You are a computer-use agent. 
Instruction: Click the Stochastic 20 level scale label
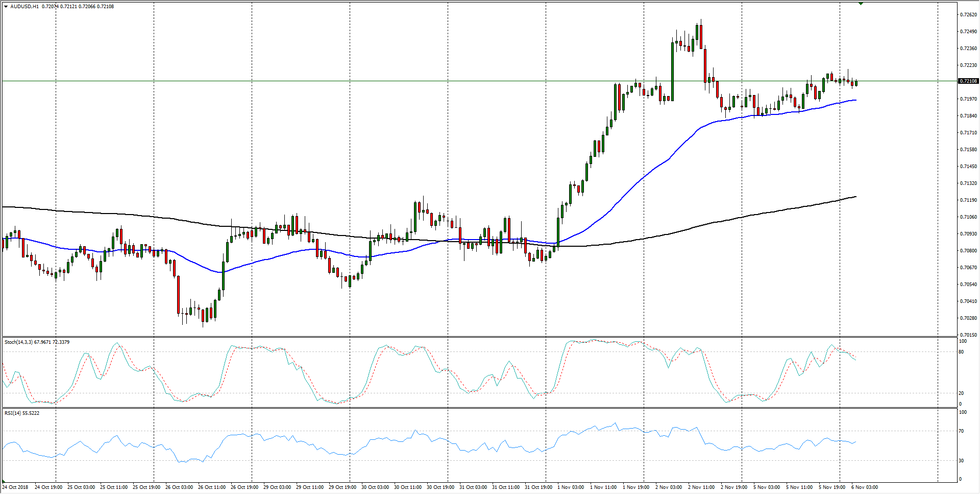tap(961, 393)
